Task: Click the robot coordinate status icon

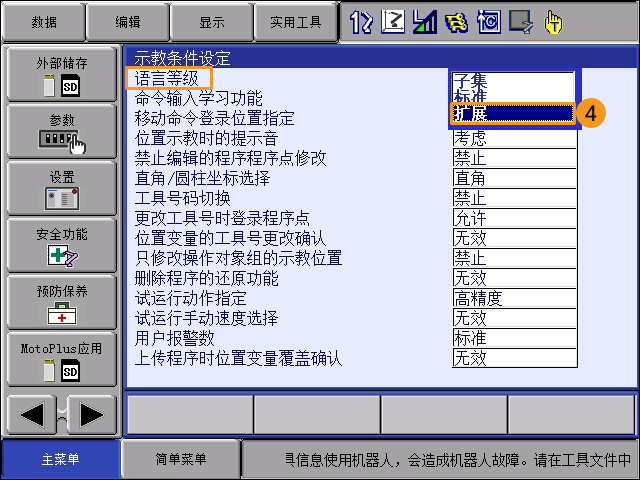Action: (x=393, y=22)
